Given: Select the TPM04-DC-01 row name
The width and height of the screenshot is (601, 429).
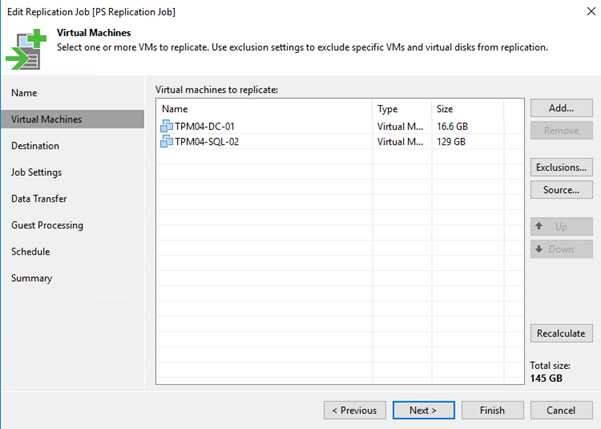Looking at the screenshot, I should click(x=204, y=127).
